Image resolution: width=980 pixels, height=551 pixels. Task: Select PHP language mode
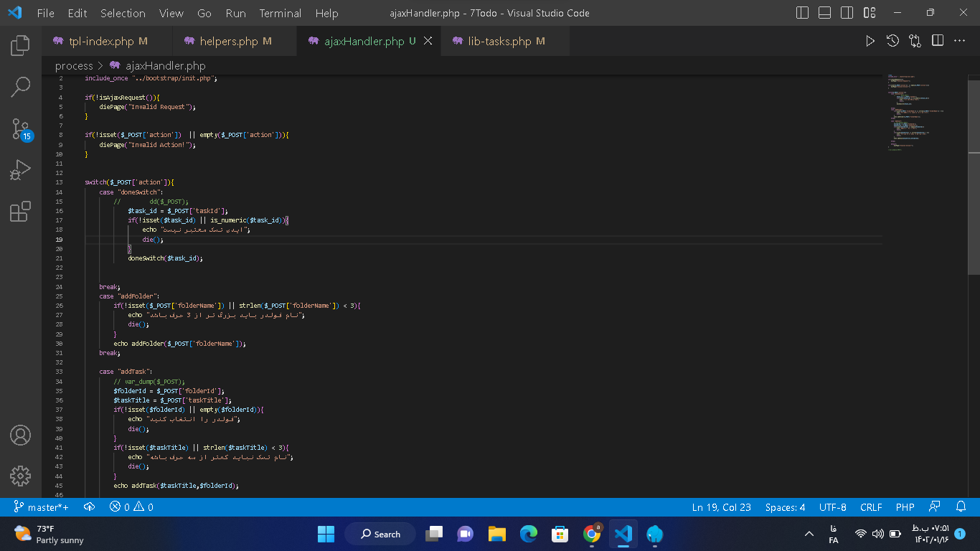click(905, 507)
